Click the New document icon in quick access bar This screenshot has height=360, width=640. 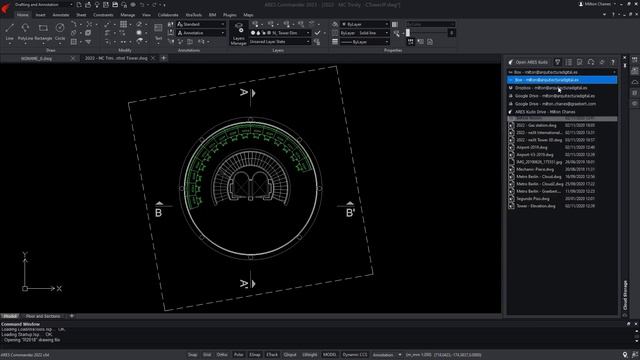click(79, 4)
